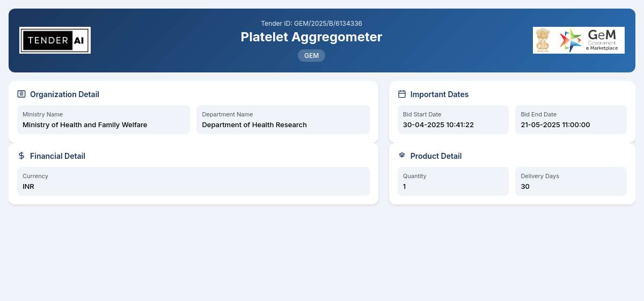Select the GEM badge under the title
644x301 pixels.
click(x=311, y=56)
